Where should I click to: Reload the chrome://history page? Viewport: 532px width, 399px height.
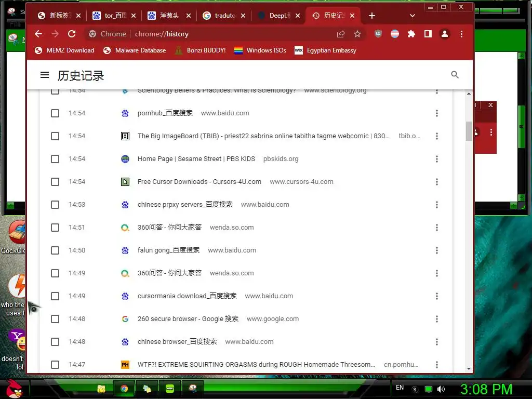[x=72, y=34]
